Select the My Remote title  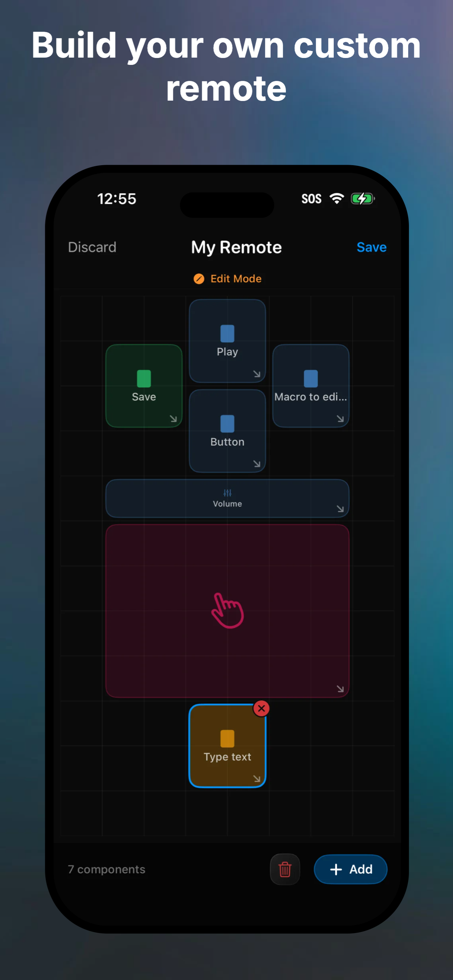tap(236, 247)
